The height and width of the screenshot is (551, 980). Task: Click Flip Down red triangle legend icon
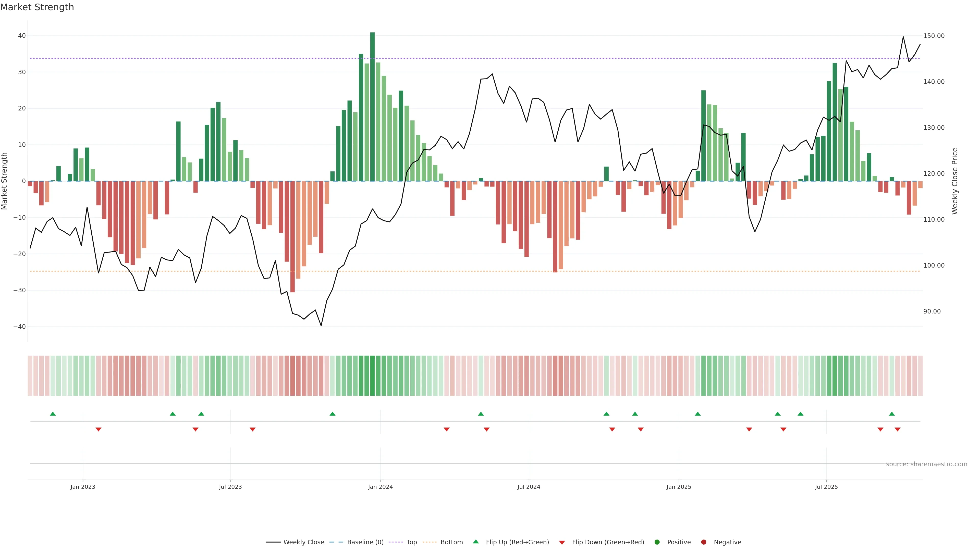[x=562, y=543]
